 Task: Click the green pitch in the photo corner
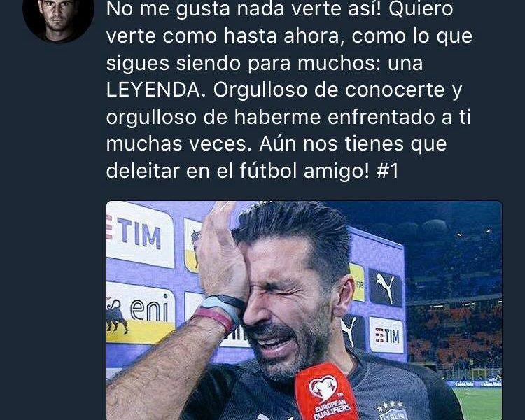(x=477, y=403)
